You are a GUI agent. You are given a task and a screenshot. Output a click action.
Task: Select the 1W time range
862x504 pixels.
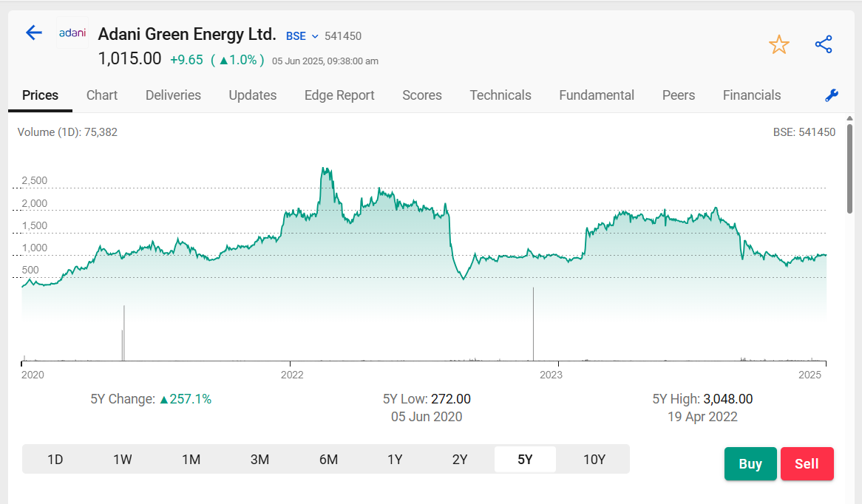[x=123, y=459]
